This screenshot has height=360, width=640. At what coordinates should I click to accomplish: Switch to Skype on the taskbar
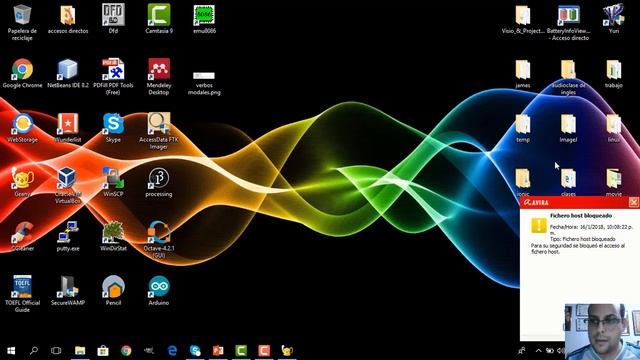click(195, 351)
